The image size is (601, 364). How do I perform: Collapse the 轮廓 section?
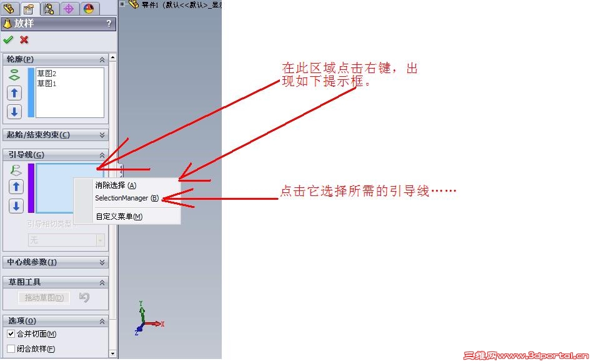(x=102, y=60)
